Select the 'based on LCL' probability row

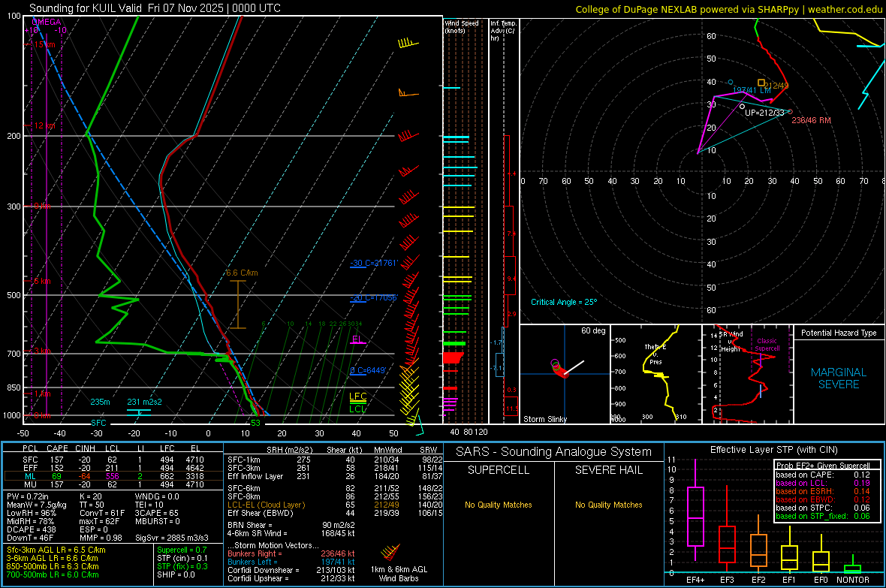[x=823, y=483]
